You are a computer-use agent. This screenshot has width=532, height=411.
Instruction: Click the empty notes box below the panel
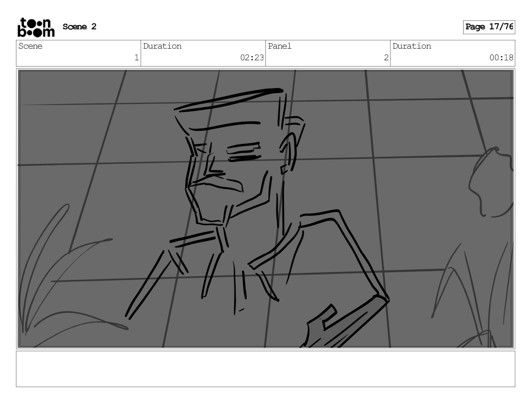[265, 369]
